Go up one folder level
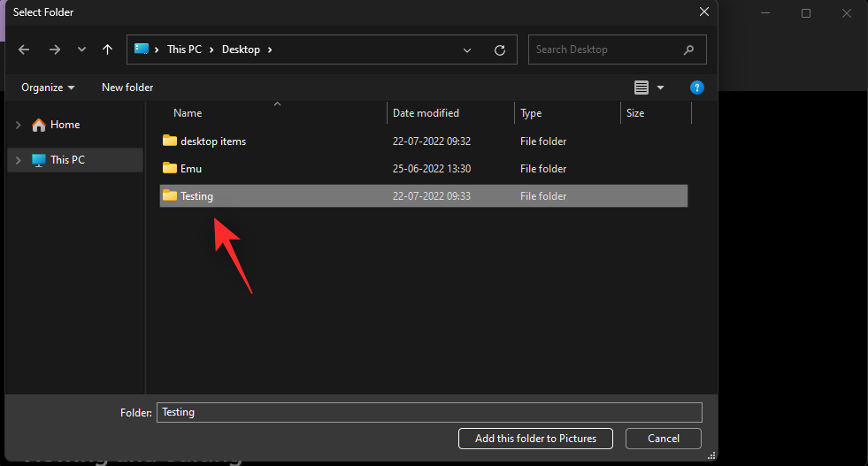The image size is (868, 466). (107, 50)
